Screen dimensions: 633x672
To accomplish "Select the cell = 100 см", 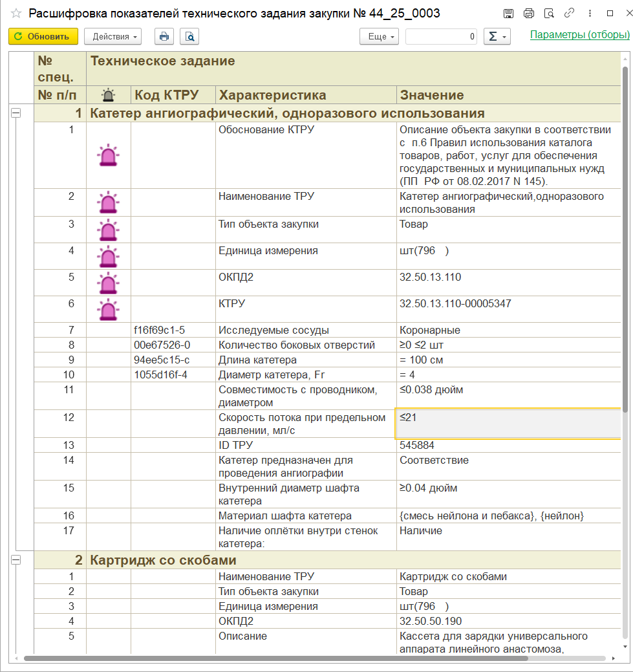I will point(509,360).
